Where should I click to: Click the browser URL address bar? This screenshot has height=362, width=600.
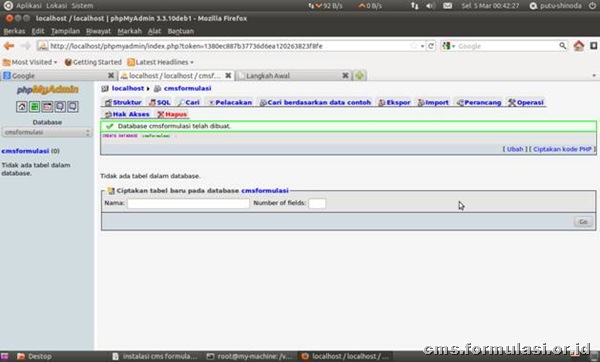click(x=230, y=46)
